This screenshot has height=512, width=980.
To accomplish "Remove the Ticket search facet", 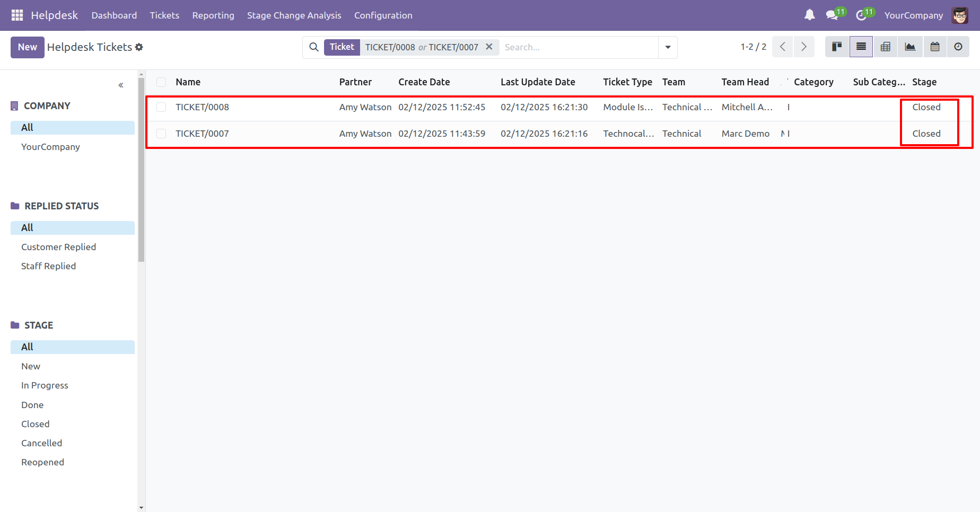I will click(489, 47).
